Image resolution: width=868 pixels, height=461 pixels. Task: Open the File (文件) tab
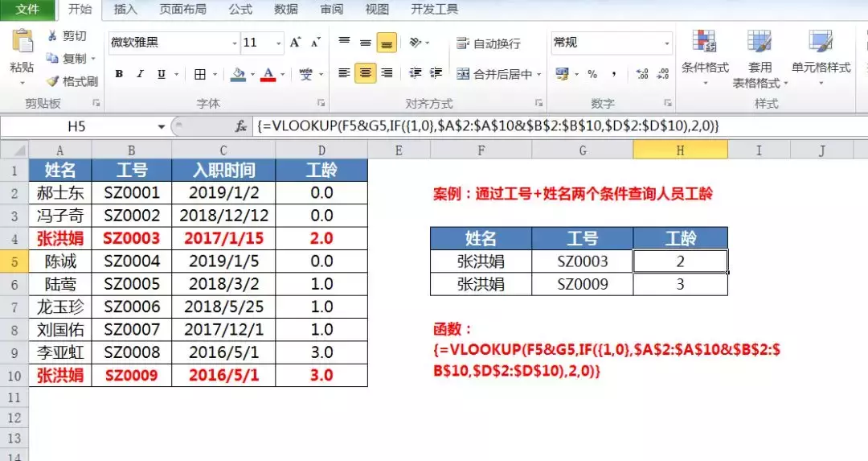(27, 9)
